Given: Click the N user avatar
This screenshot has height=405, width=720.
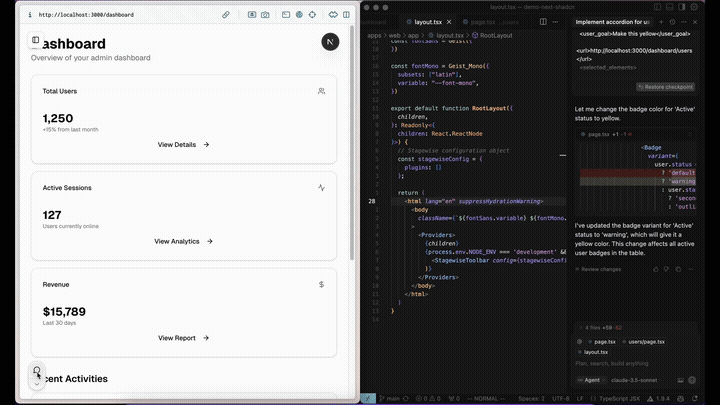Looking at the screenshot, I should coord(329,41).
